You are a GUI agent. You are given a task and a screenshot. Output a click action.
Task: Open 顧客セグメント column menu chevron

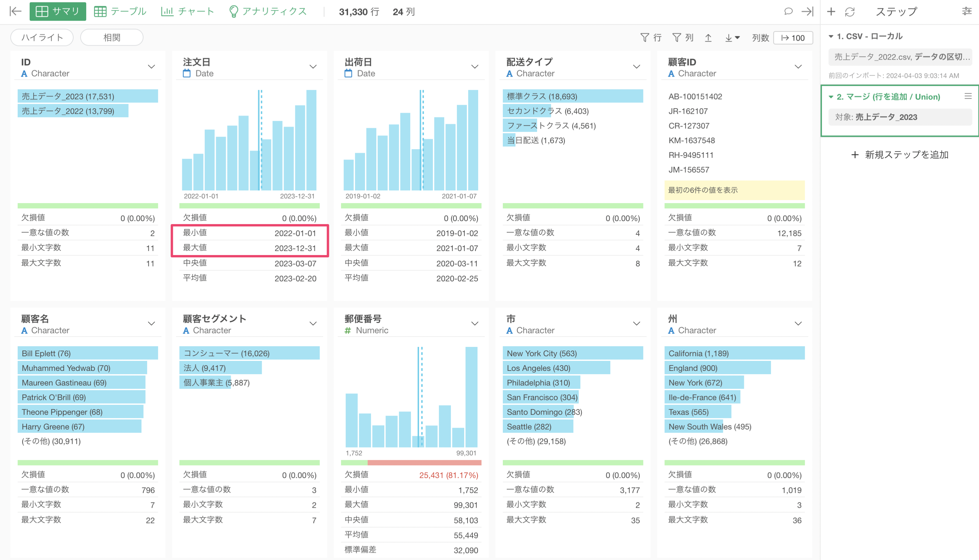pos(313,324)
